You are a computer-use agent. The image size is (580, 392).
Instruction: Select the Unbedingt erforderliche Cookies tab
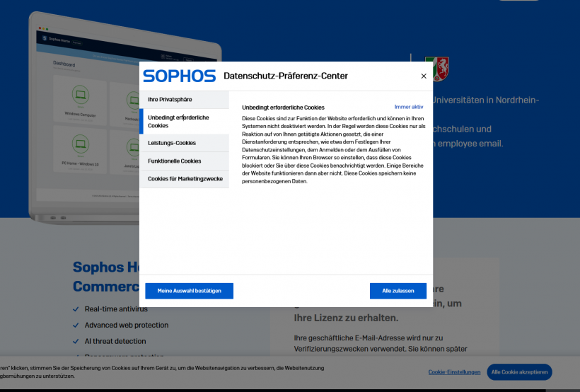(185, 122)
